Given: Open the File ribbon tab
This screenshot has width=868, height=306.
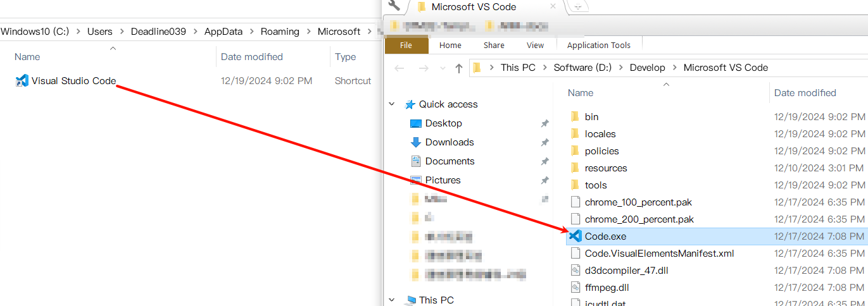Looking at the screenshot, I should pos(406,46).
